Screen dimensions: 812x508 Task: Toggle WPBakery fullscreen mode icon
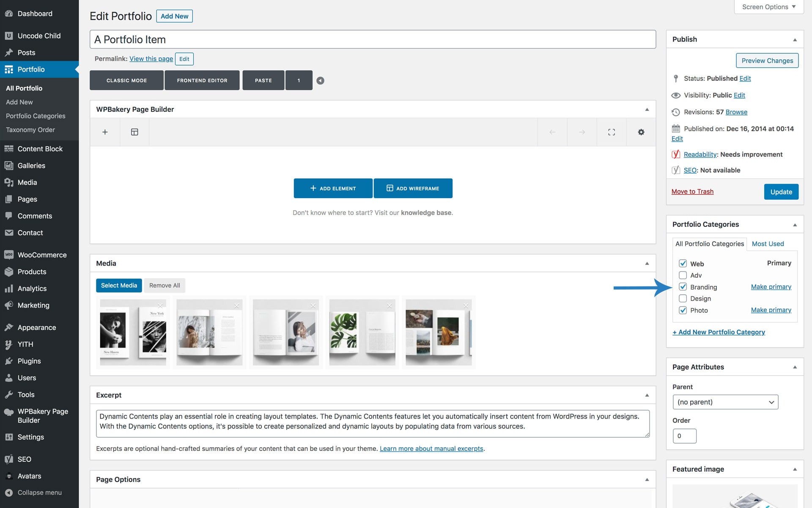[x=612, y=132]
